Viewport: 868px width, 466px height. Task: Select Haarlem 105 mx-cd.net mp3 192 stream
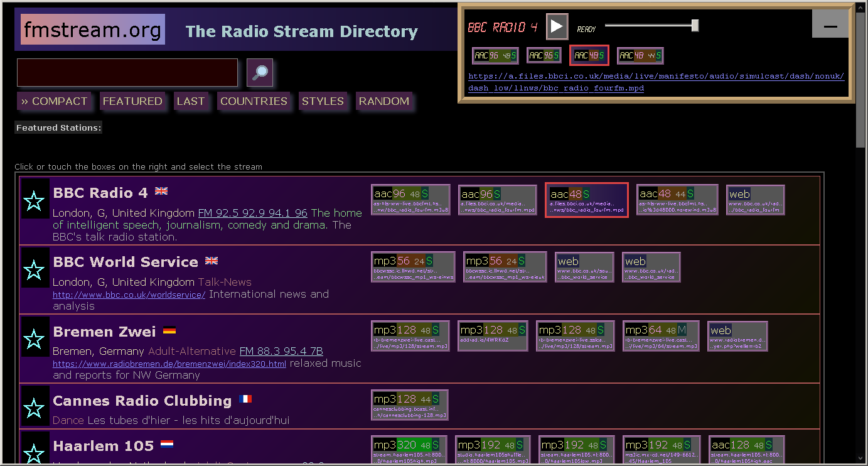pyautogui.click(x=662, y=450)
